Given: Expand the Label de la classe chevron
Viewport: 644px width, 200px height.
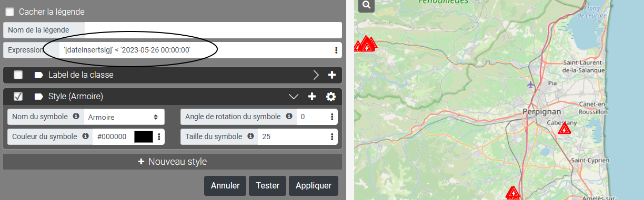Looking at the screenshot, I should click(x=316, y=75).
